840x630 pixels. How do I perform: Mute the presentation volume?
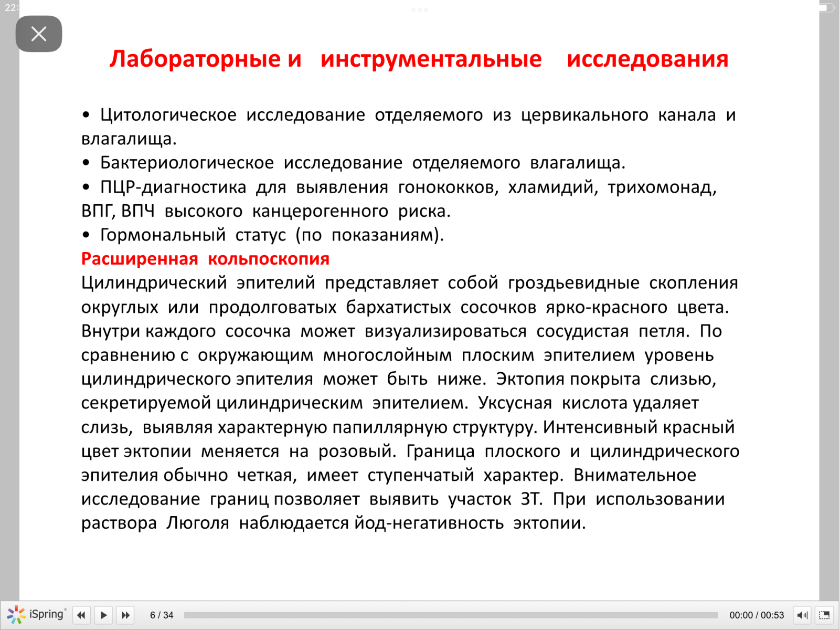click(x=802, y=615)
